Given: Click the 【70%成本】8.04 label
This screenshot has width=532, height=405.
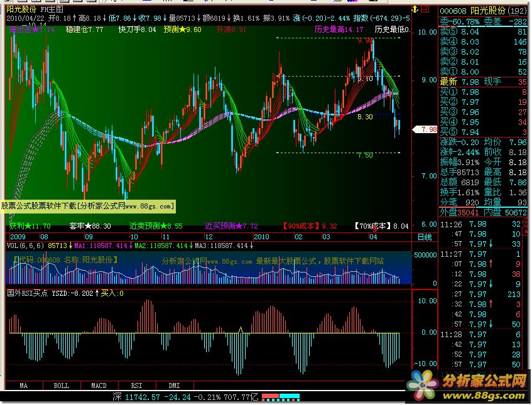Looking at the screenshot, I should (x=381, y=226).
